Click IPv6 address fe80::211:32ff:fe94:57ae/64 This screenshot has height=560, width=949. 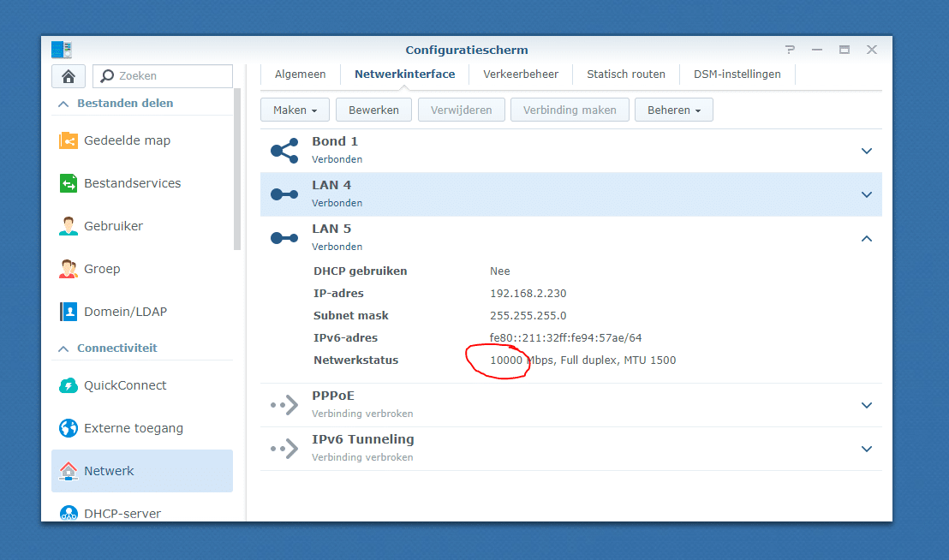click(565, 338)
